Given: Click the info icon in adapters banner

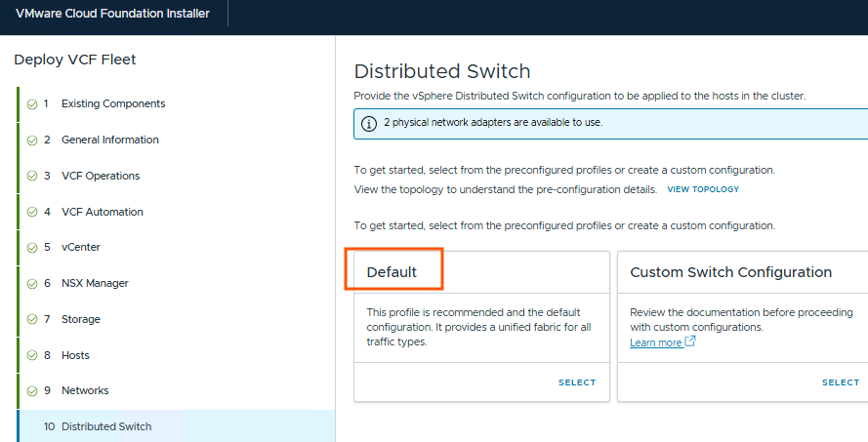Looking at the screenshot, I should tap(369, 124).
